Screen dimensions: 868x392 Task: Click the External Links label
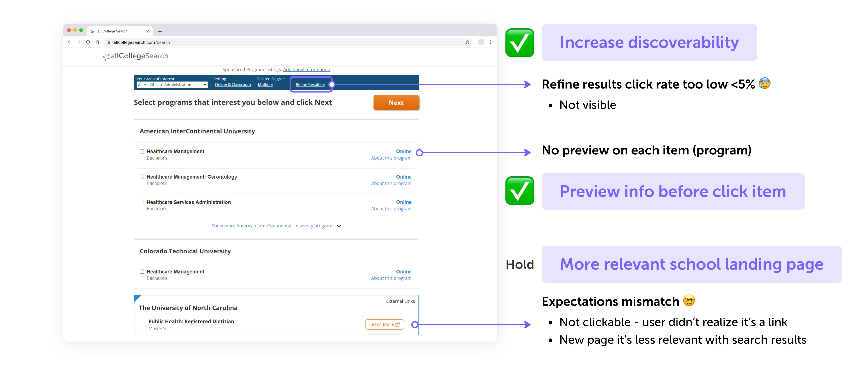(400, 301)
